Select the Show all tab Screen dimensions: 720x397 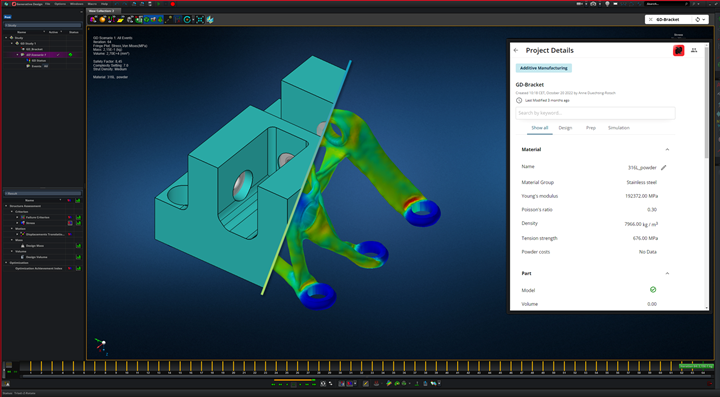tap(540, 128)
